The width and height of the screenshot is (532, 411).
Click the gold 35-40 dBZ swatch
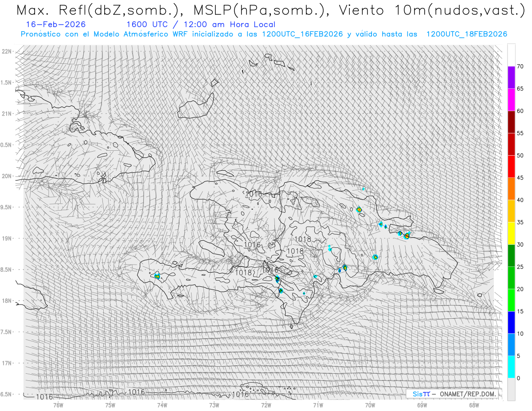click(511, 211)
